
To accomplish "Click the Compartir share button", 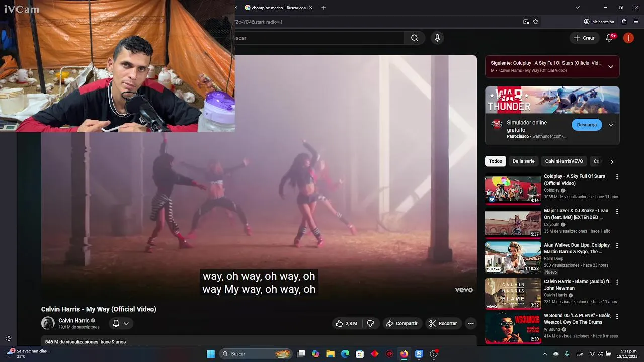I will pos(401,323).
